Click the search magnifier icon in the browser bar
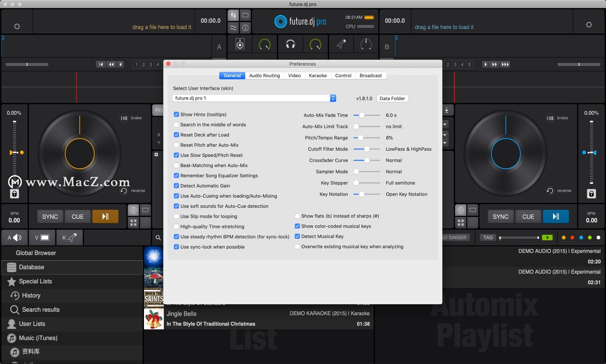Screen dimensions: 606x364 158,238
